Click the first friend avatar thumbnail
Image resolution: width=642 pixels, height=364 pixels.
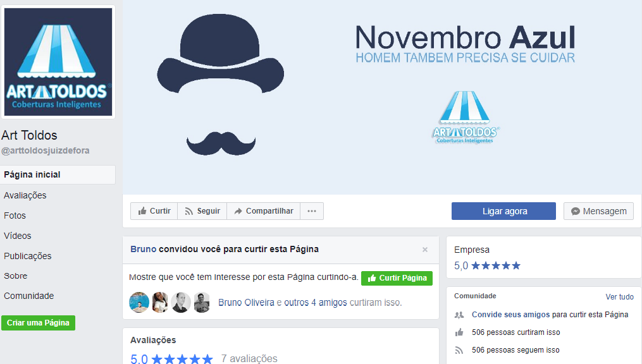139,303
